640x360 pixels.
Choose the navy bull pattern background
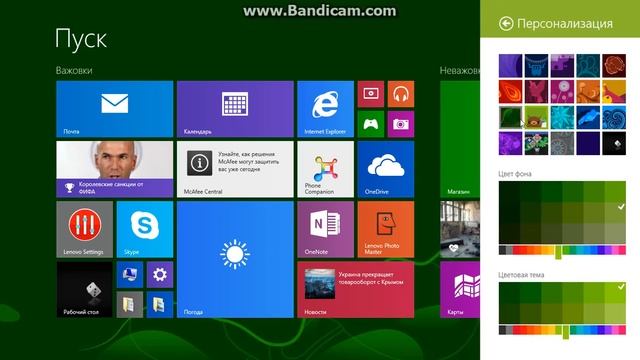coord(536,66)
